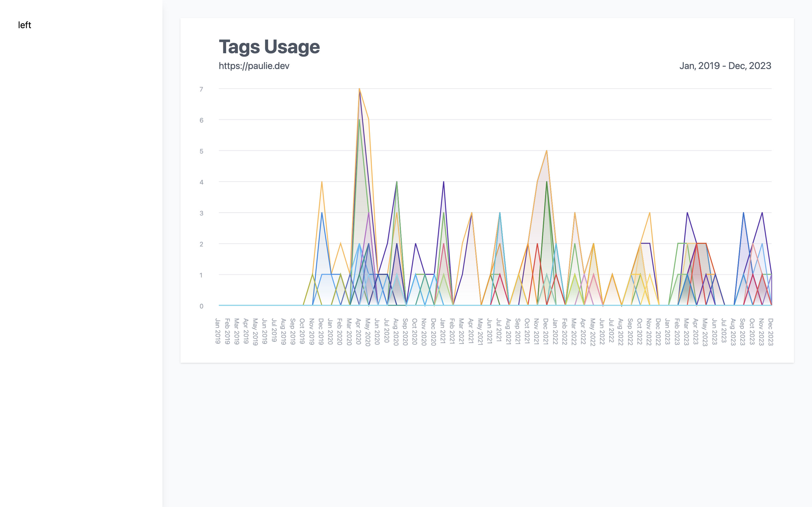Select the Apr 2020 x-axis label
Screen dimensions: 812x507
[x=358, y=331]
